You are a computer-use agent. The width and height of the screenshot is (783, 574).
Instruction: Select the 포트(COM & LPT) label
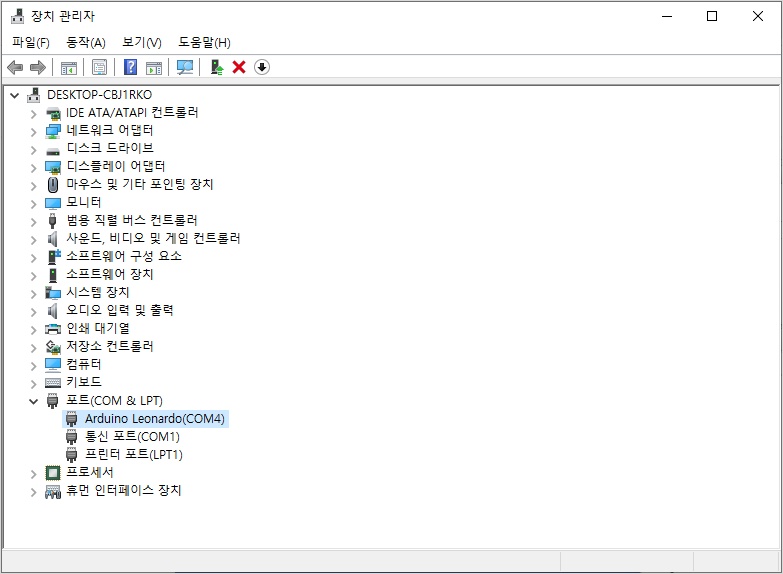[x=114, y=401]
